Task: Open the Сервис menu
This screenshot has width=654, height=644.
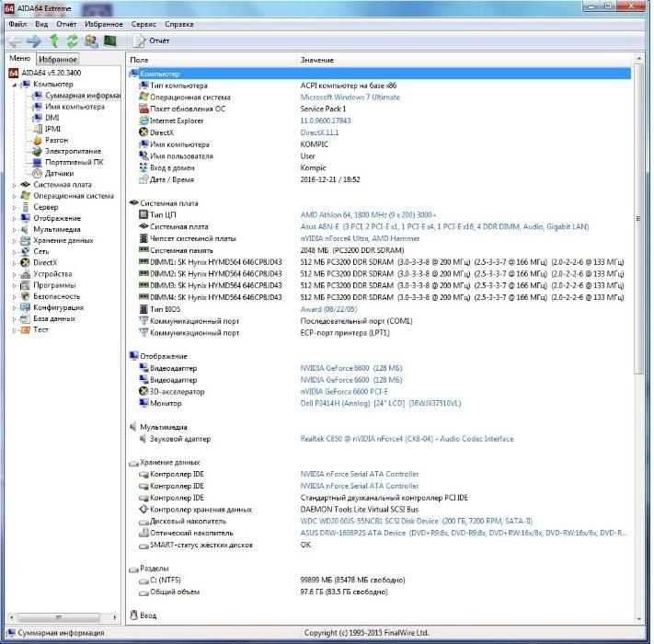Action: coord(143,24)
